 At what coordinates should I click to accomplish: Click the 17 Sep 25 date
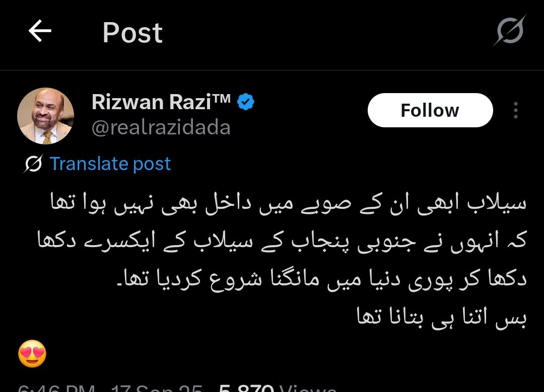(157, 388)
